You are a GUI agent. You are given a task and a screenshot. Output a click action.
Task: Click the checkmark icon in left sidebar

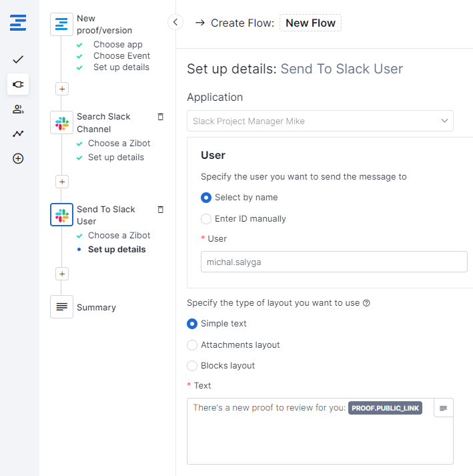18,59
